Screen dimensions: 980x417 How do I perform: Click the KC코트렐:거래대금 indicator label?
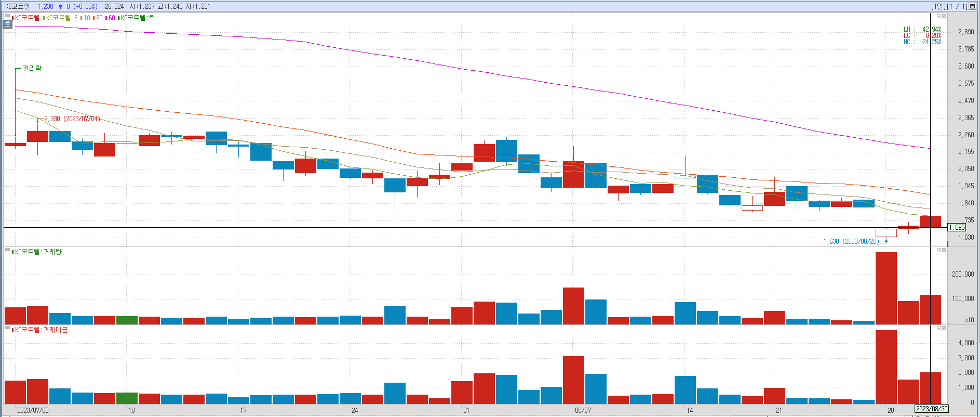[41, 330]
